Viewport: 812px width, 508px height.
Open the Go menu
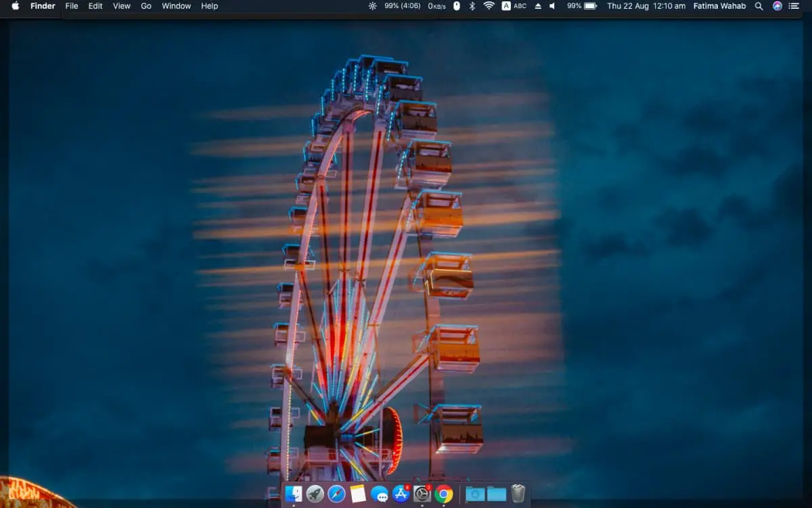(x=146, y=6)
